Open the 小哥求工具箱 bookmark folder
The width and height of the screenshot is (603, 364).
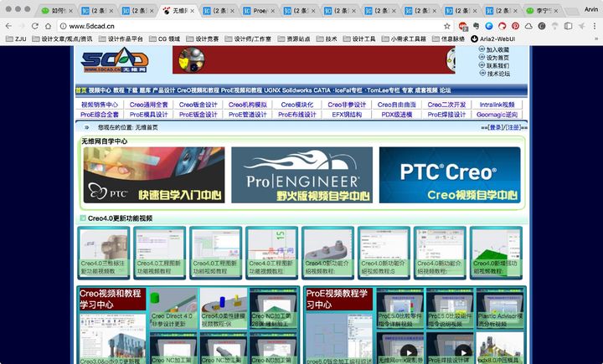click(x=404, y=38)
